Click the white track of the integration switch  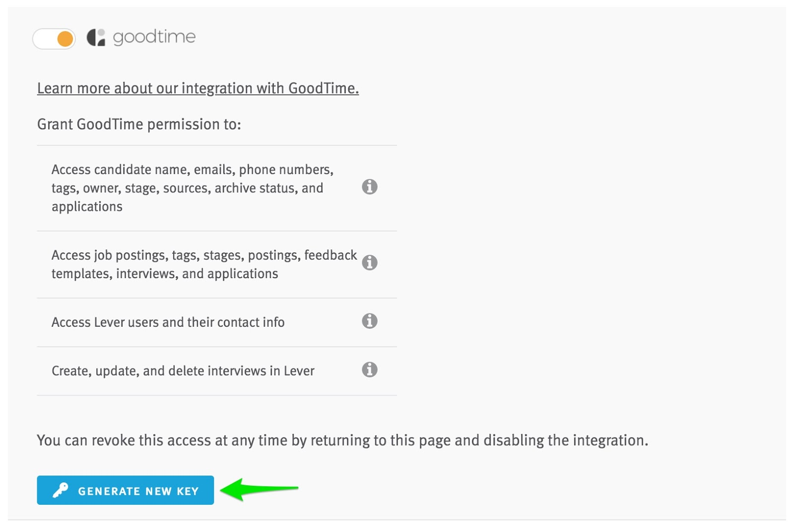pos(44,39)
